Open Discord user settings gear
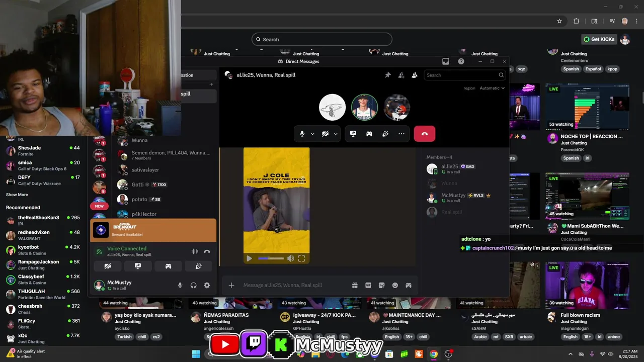 pos(207,285)
